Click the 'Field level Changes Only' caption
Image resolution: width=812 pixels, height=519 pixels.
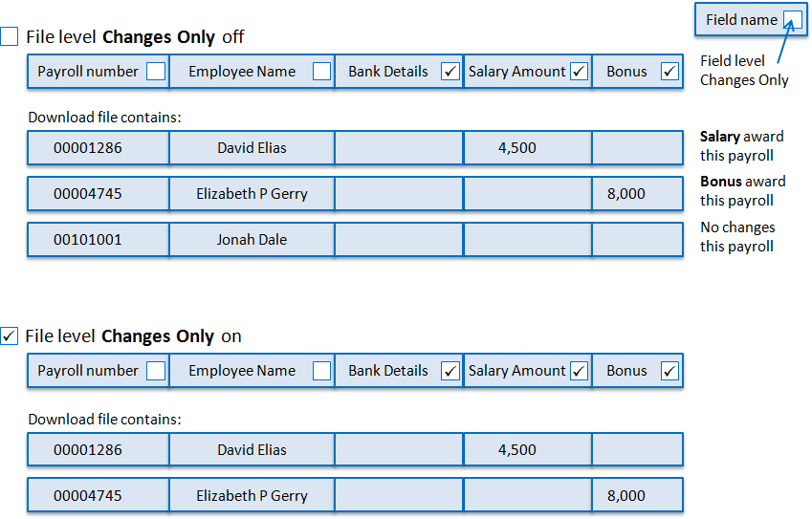coord(743,71)
